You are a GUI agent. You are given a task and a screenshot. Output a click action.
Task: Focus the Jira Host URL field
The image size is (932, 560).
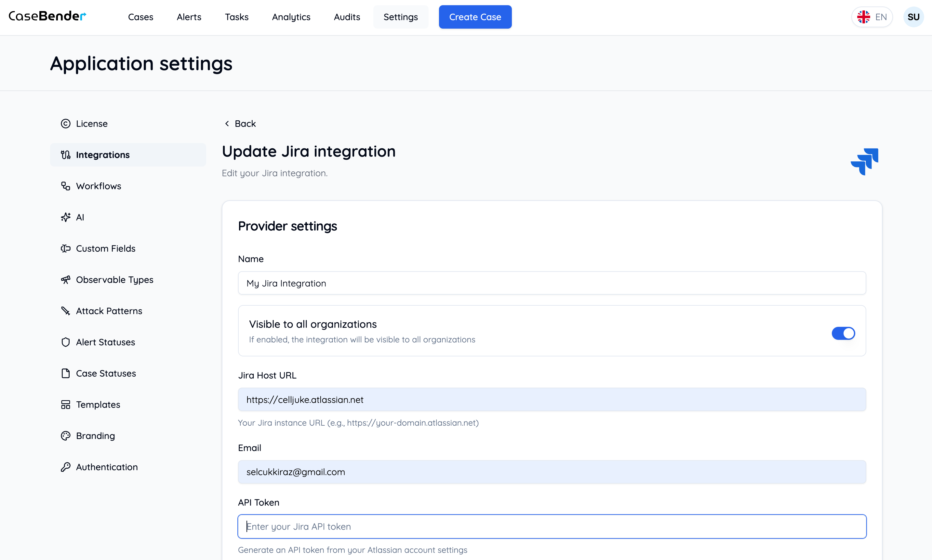click(552, 400)
